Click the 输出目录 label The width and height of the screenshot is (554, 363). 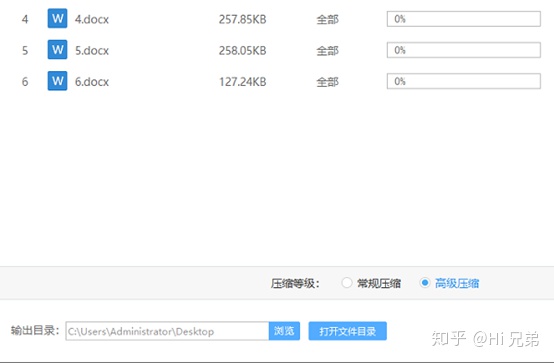click(35, 330)
